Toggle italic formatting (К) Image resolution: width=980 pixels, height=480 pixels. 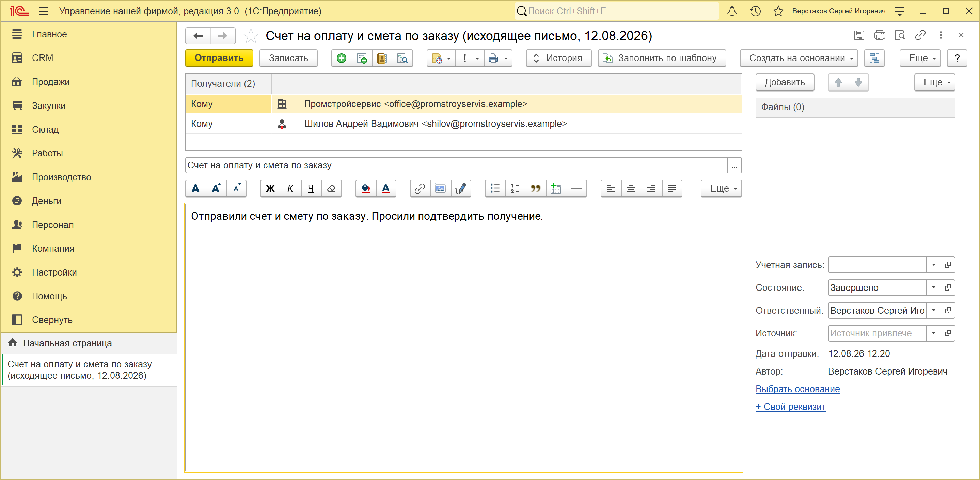291,188
